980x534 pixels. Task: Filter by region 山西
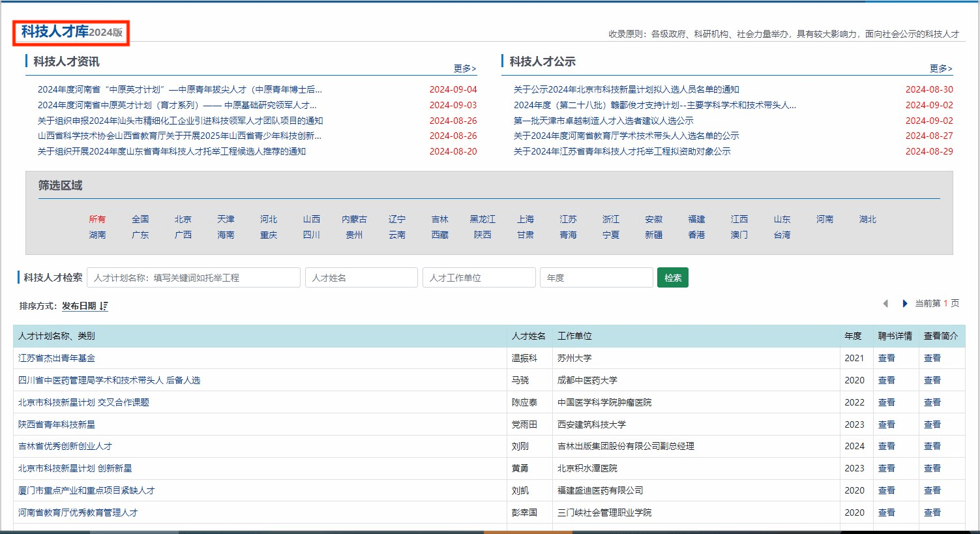point(312,219)
